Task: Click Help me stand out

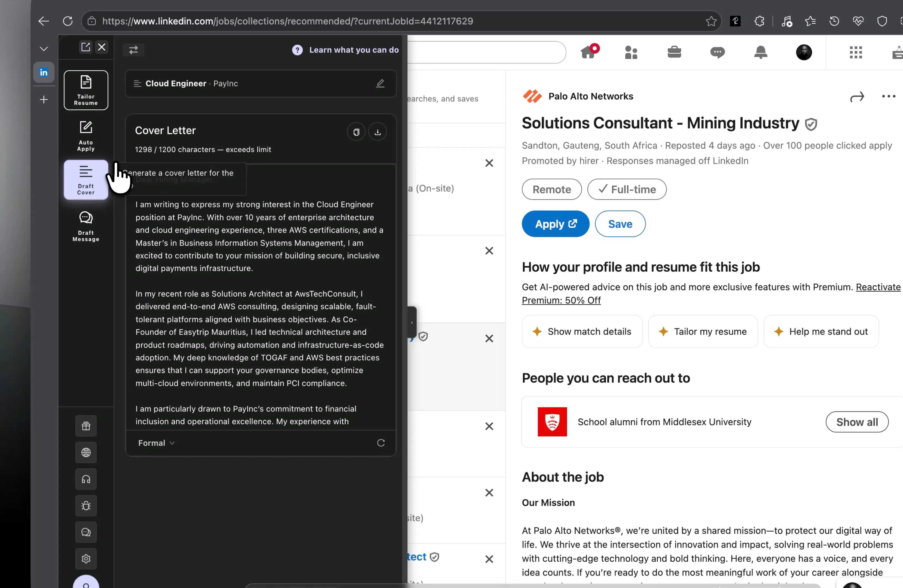Action: point(821,332)
